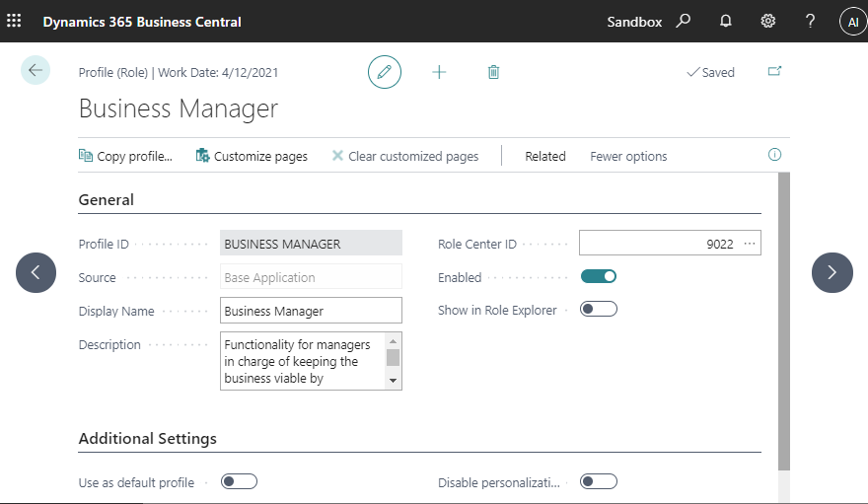This screenshot has width=868, height=504.
Task: Click the Saved status indicator
Action: (x=711, y=72)
